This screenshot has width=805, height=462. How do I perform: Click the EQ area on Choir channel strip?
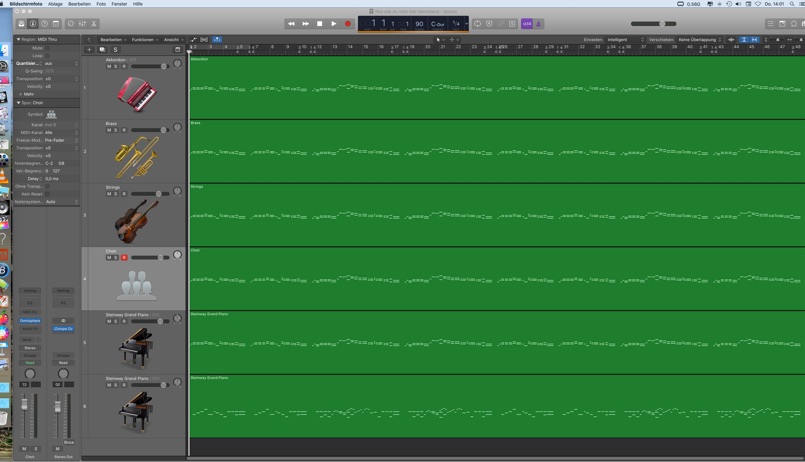[x=30, y=303]
